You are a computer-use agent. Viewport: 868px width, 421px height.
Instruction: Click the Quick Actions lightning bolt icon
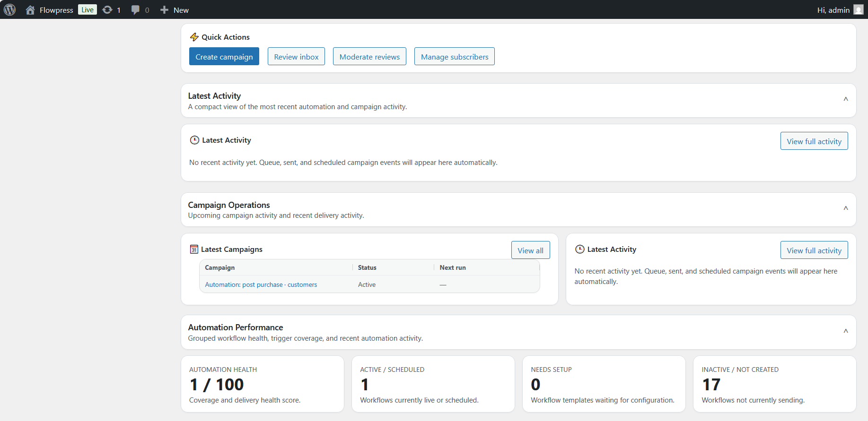click(194, 37)
